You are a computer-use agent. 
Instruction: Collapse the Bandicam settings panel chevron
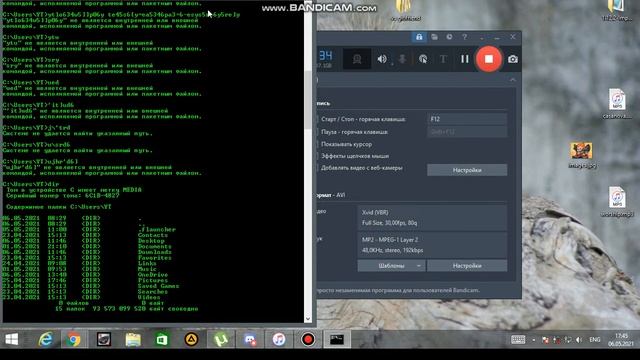point(513,80)
